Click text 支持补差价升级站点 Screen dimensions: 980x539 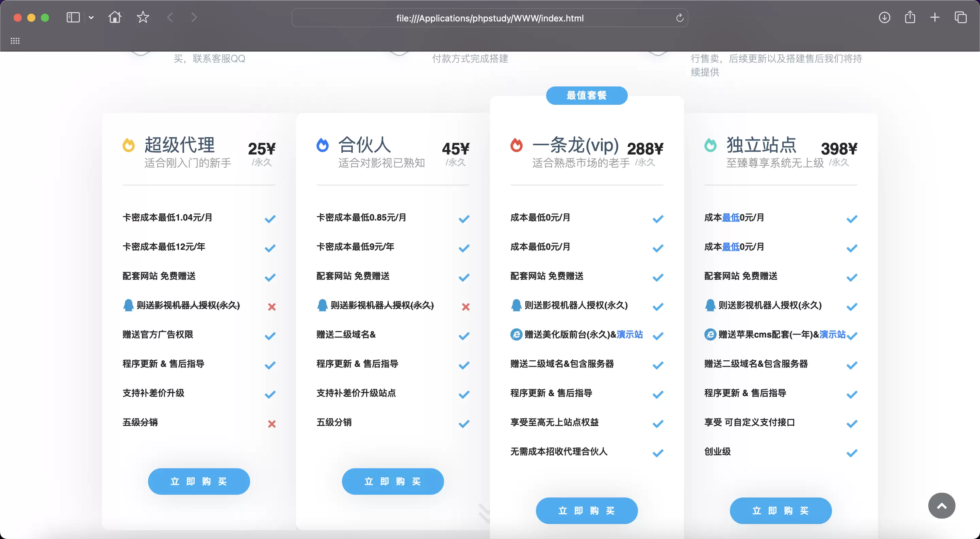356,393
